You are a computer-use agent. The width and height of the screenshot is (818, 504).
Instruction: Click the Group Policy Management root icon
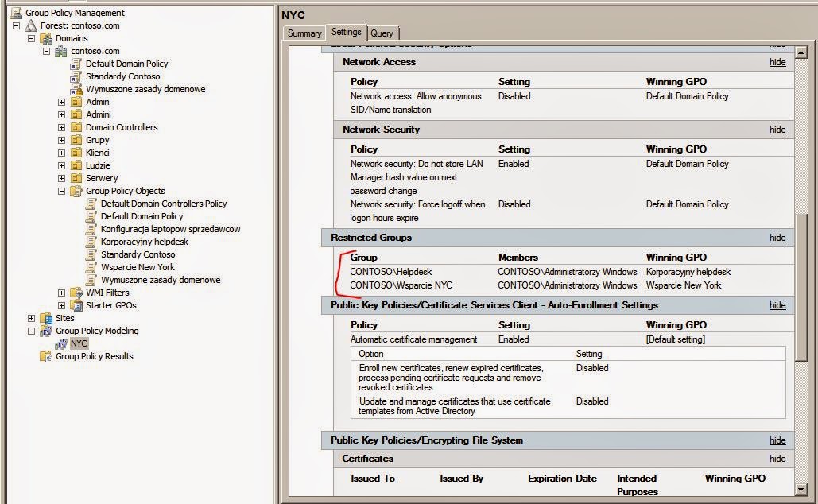16,13
